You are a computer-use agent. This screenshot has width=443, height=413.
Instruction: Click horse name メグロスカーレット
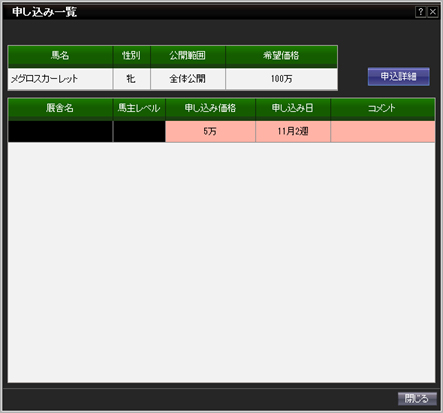click(44, 79)
